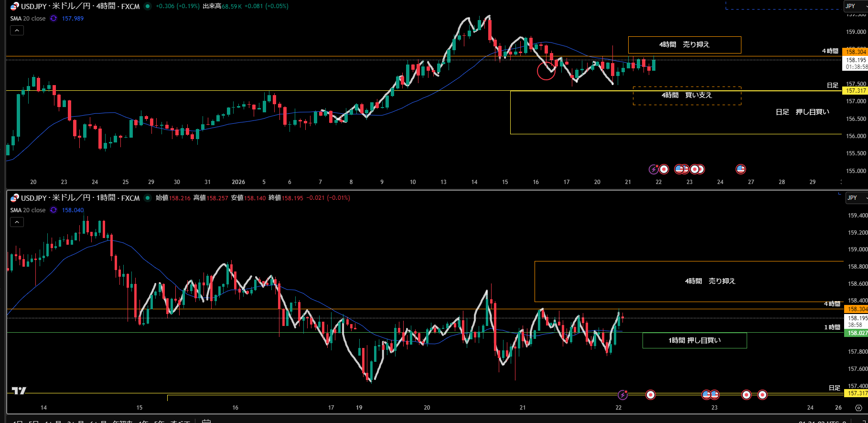Viewport: 868px width, 423px height.
Task: Open rightmost US flag economic event, 4-hour chart
Action: pyautogui.click(x=740, y=169)
